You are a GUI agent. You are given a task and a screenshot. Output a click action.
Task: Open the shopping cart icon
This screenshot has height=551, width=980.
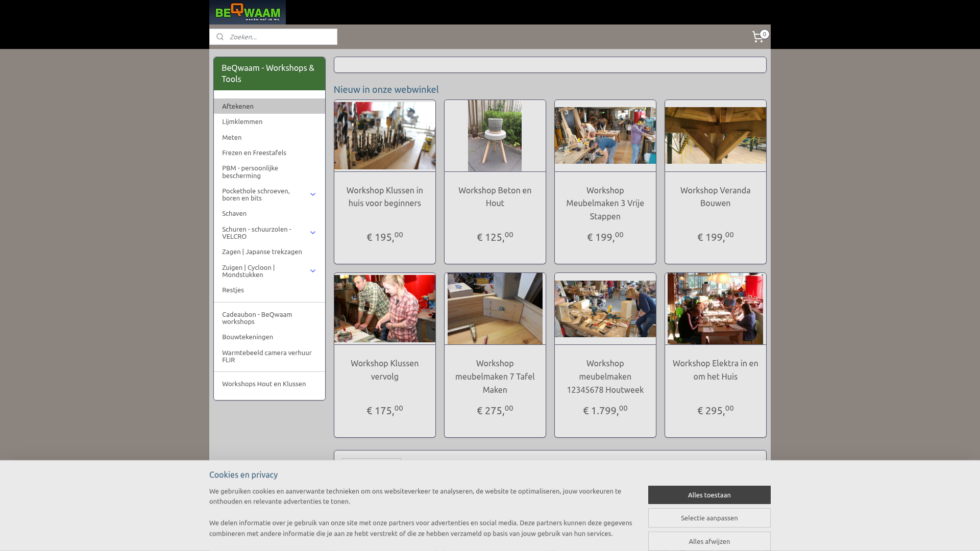click(759, 36)
